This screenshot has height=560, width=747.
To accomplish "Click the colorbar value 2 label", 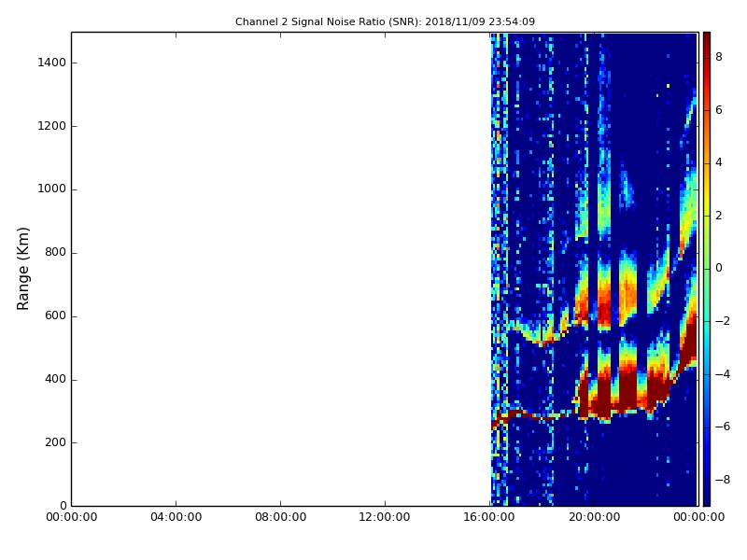I will pyautogui.click(x=719, y=216).
